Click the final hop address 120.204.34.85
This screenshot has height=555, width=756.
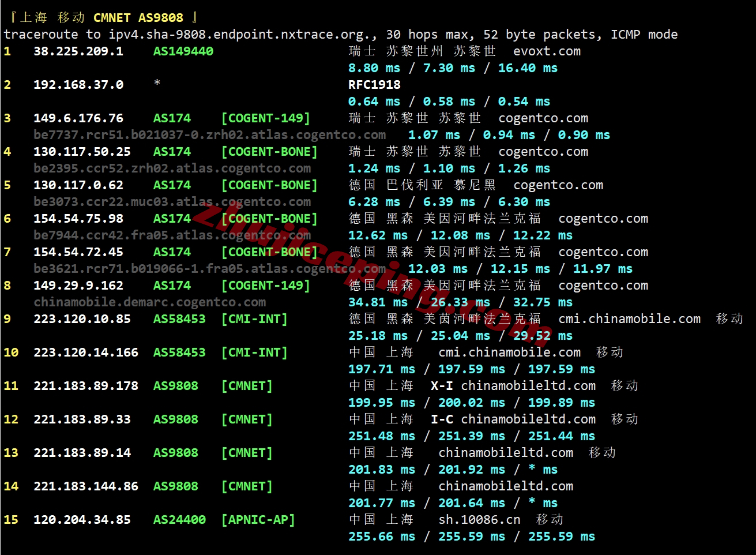click(x=82, y=520)
